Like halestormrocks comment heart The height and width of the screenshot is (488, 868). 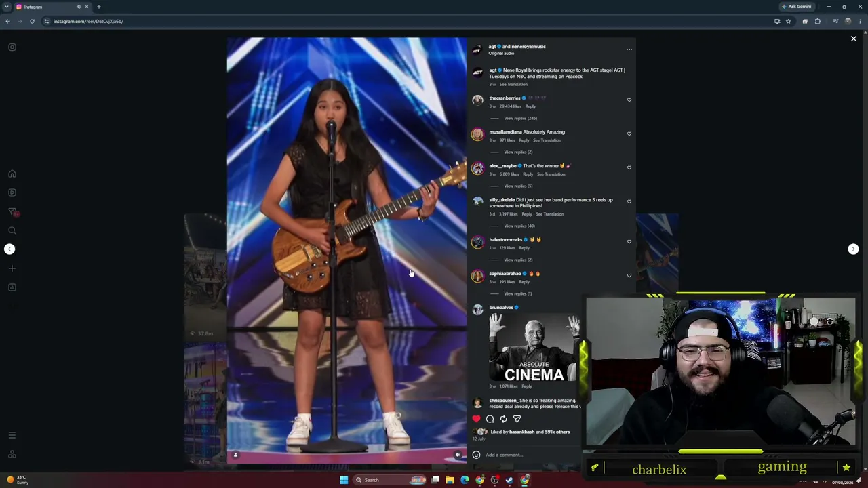629,241
